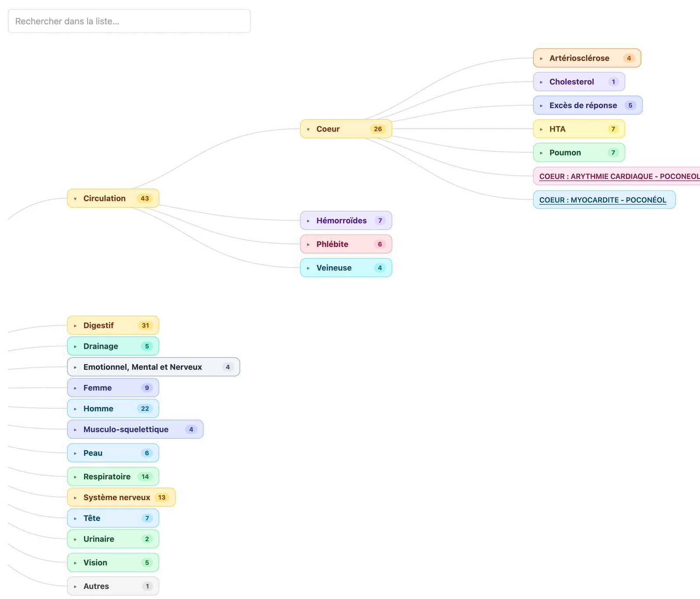
Task: Expand the Respiratoire node arrow
Action: tap(75, 477)
